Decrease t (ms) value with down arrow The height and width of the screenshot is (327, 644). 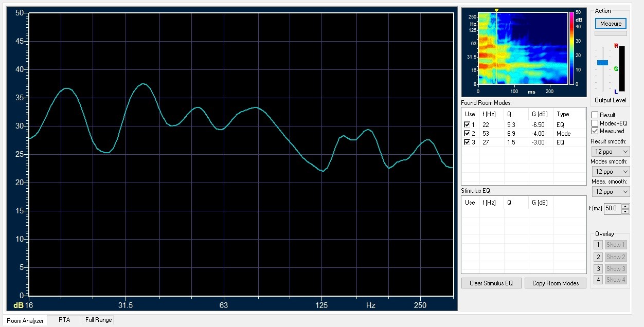tap(625, 211)
